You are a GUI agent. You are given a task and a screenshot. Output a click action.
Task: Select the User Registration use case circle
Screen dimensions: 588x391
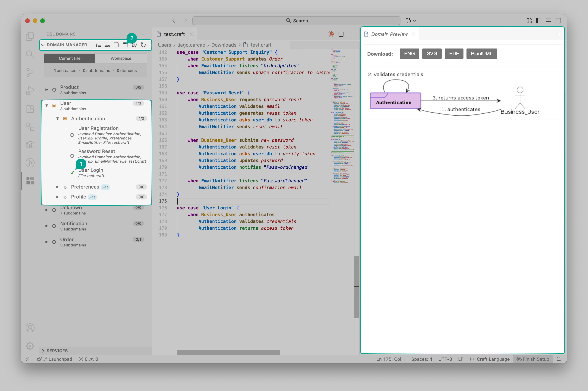click(72, 135)
